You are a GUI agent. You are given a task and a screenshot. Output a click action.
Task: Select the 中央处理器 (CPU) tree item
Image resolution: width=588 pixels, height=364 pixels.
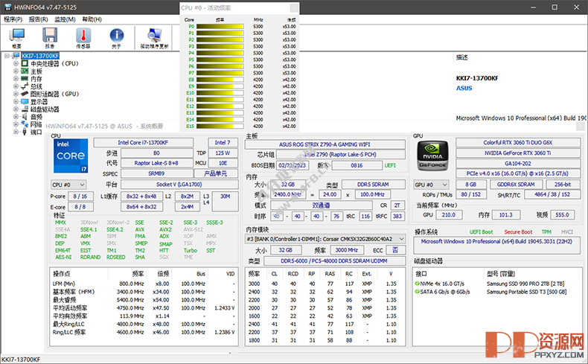pos(55,63)
